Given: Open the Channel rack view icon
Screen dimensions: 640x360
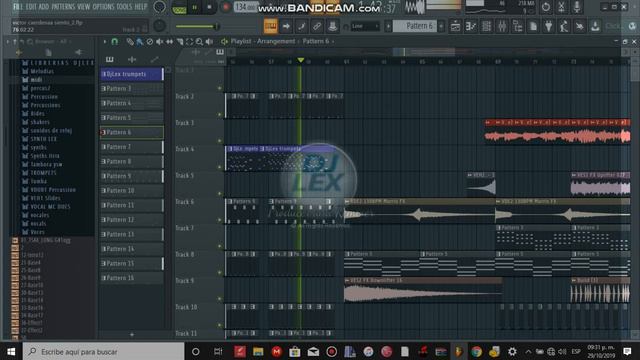Looking at the screenshot, I should (486, 27).
